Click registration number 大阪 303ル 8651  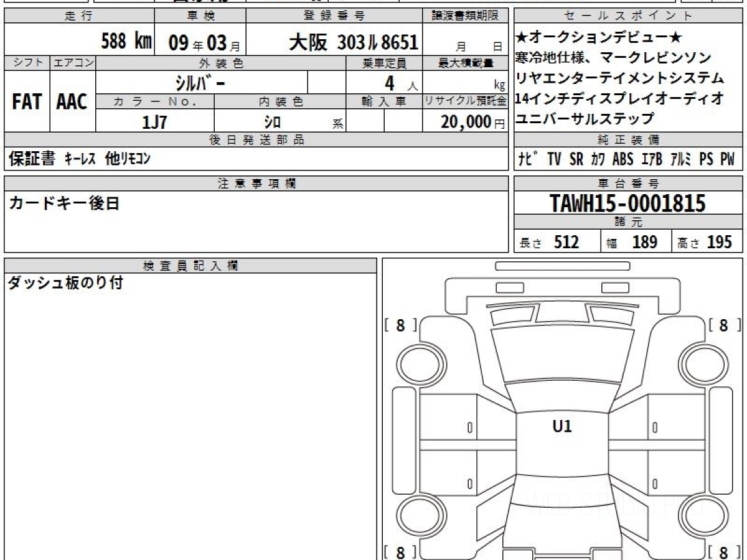coord(353,42)
